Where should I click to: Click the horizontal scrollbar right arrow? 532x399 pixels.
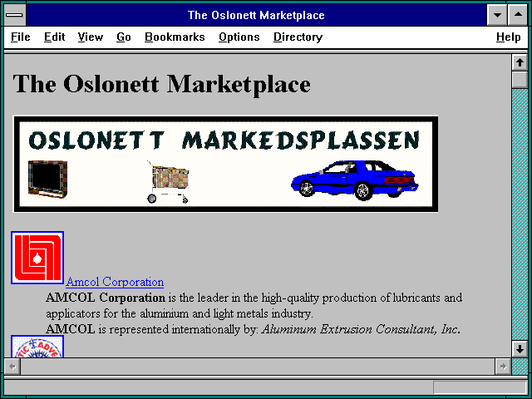click(503, 367)
